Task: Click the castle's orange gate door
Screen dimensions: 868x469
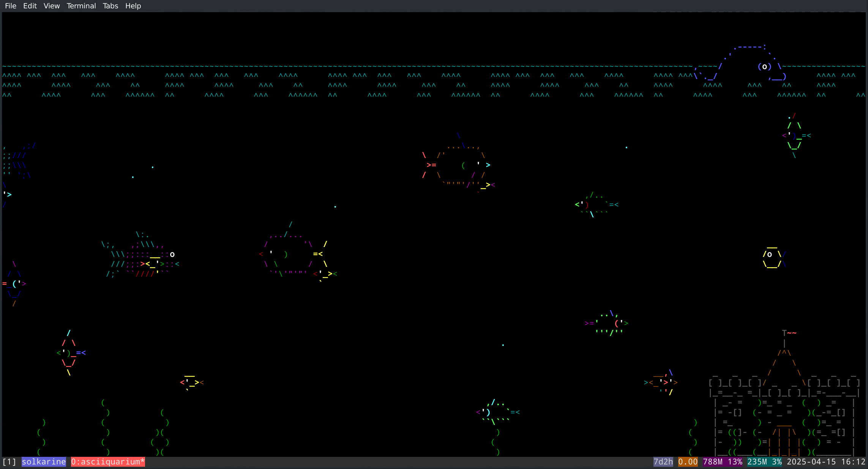Action: (x=784, y=442)
